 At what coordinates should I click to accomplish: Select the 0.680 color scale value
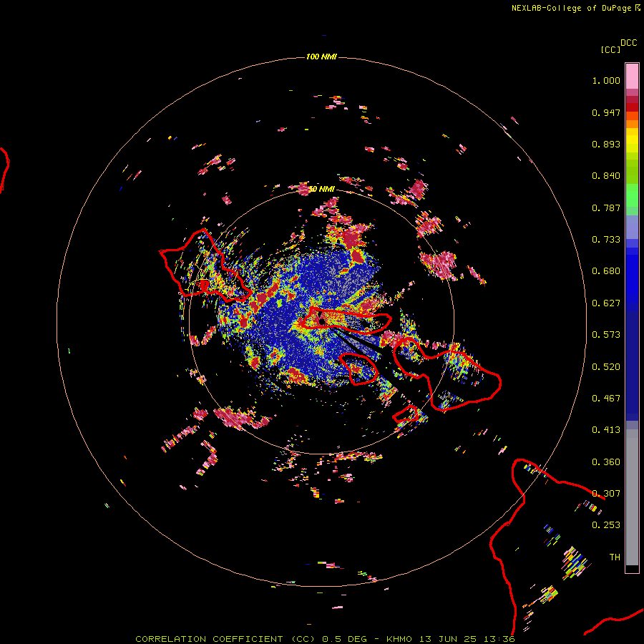pyautogui.click(x=606, y=271)
